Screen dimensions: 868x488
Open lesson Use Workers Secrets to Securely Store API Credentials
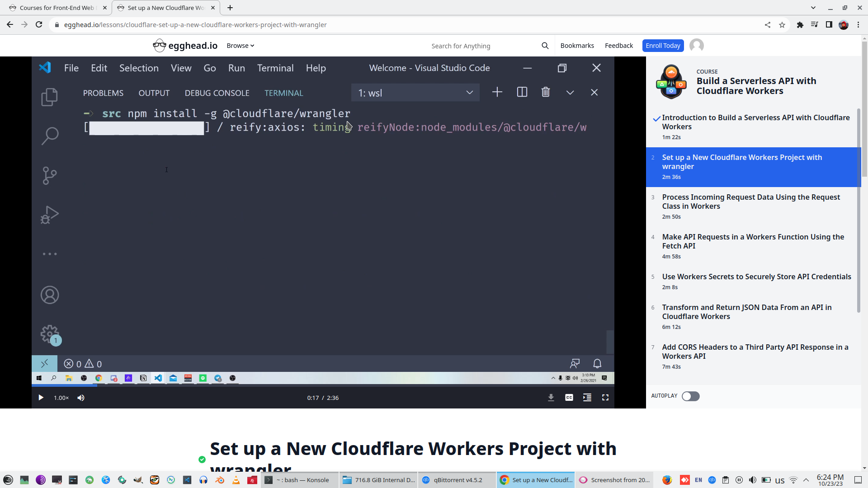click(x=756, y=277)
